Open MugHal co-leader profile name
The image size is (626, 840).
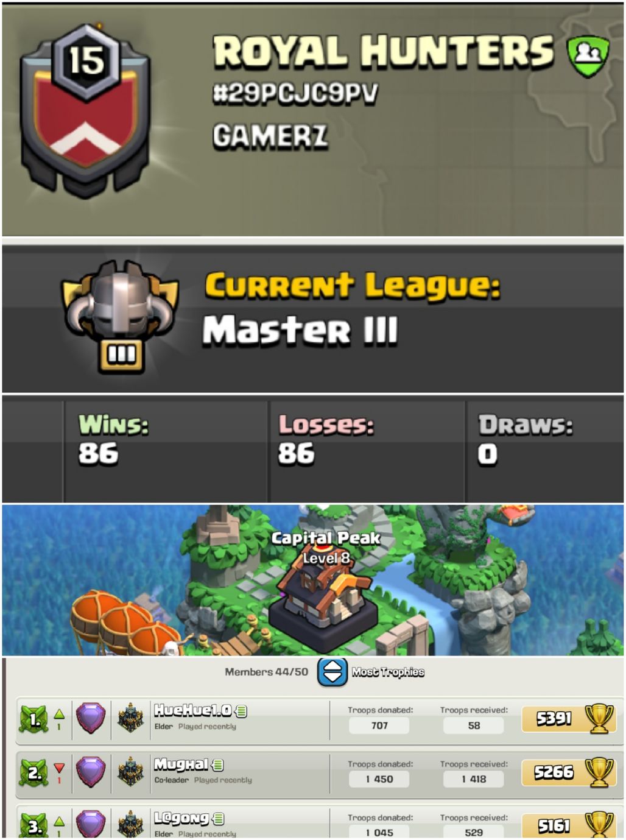(181, 764)
